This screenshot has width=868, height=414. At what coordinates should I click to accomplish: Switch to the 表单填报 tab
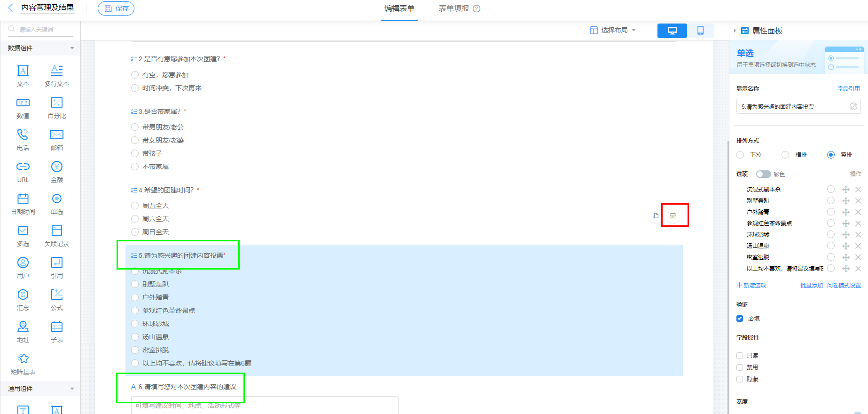point(454,8)
